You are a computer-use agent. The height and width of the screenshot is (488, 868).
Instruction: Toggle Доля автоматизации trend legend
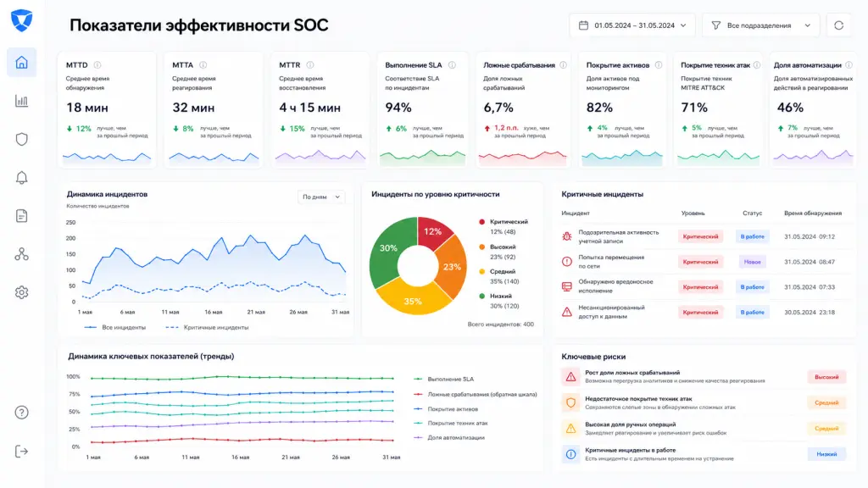[449, 438]
